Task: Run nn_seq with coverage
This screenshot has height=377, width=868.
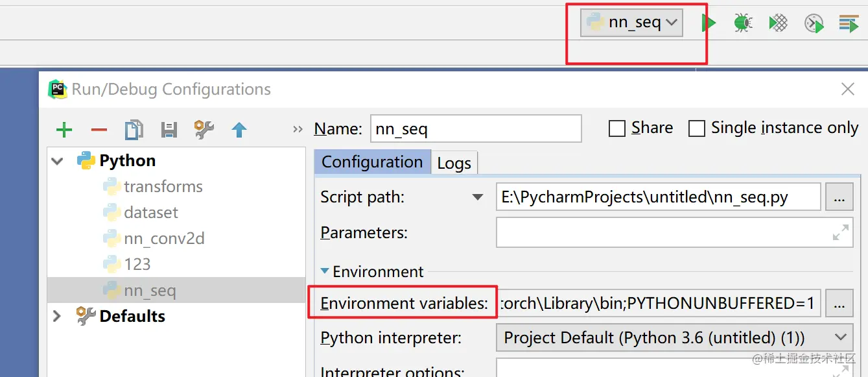Action: pos(778,24)
